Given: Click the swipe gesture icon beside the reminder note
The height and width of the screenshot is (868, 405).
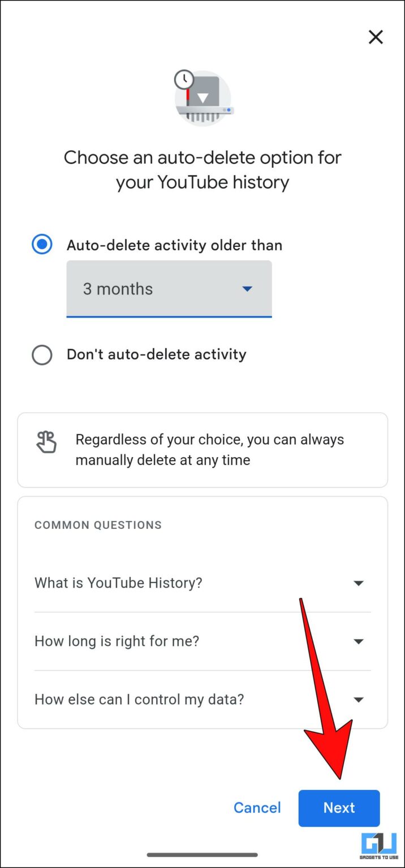Looking at the screenshot, I should (x=46, y=442).
